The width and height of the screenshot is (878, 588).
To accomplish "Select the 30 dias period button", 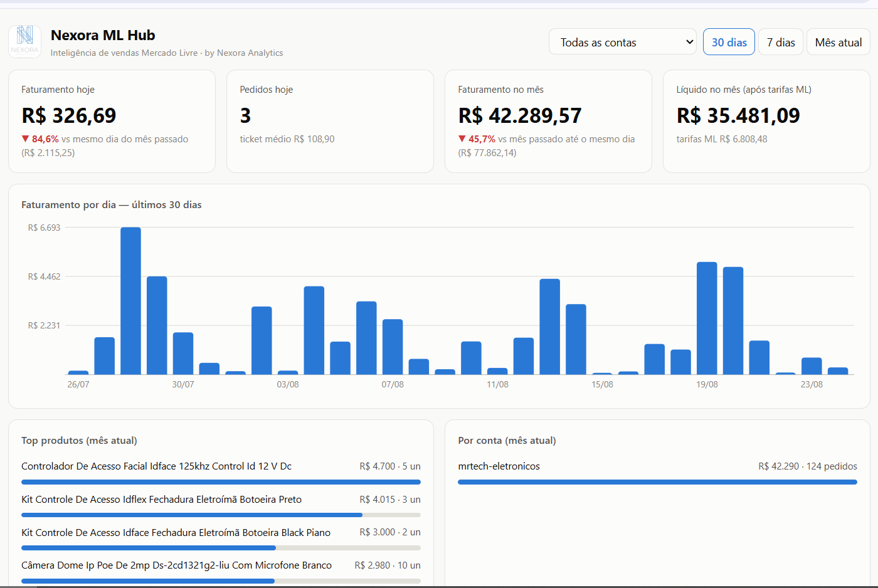I will (x=729, y=42).
